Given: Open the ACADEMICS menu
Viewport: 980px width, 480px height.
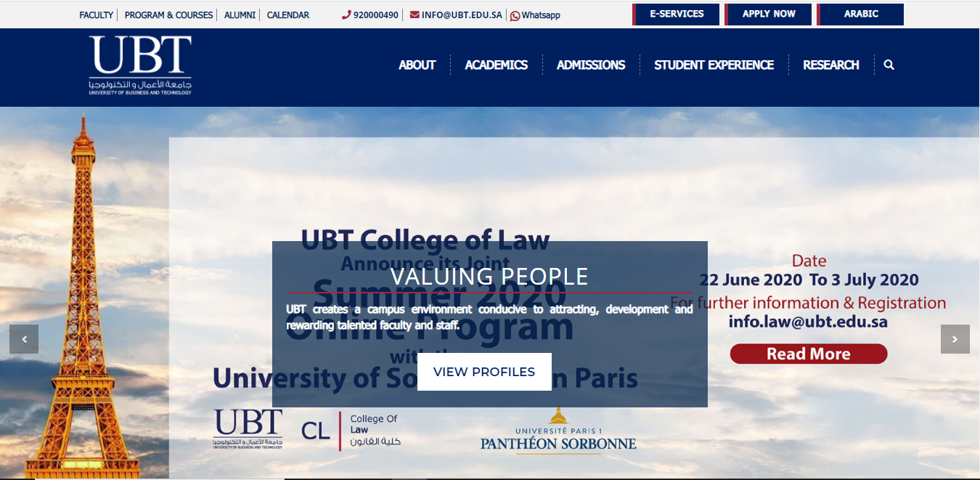Looking at the screenshot, I should tap(496, 65).
